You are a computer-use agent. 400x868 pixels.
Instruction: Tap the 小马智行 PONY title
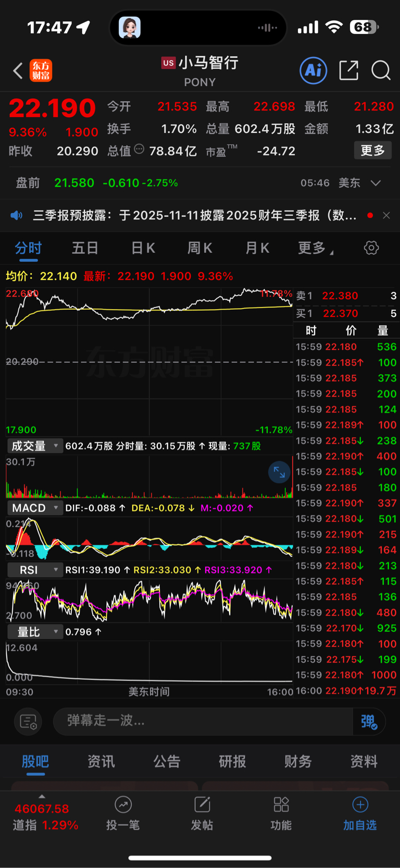[200, 71]
